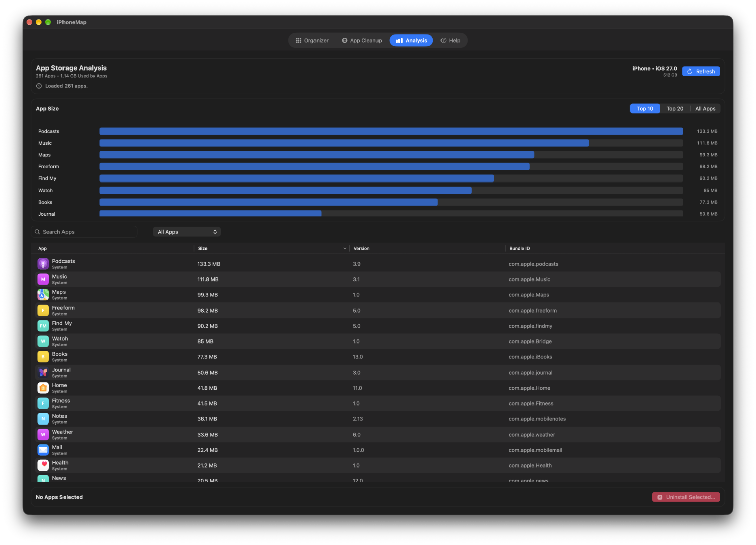This screenshot has height=545, width=756.
Task: Select the Analysis tab
Action: [411, 41]
